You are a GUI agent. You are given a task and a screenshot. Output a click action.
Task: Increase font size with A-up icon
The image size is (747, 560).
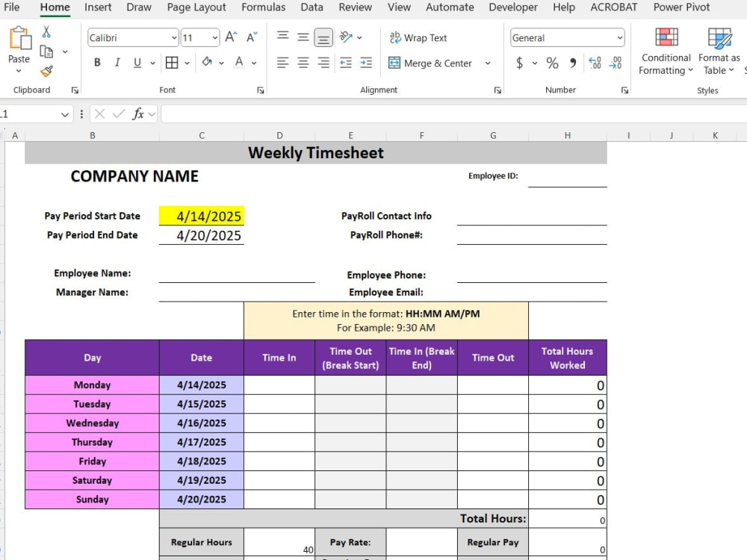[x=231, y=37]
